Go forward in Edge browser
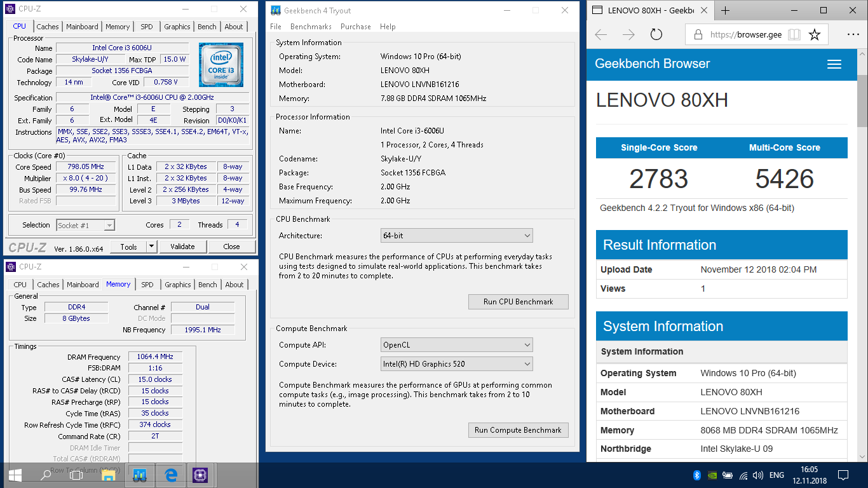 tap(628, 35)
